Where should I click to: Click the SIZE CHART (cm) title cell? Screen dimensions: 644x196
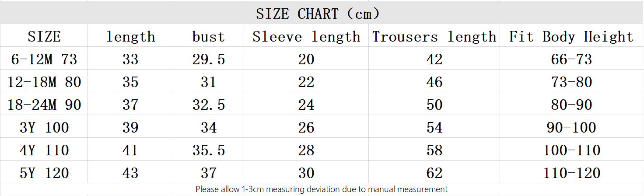click(318, 14)
